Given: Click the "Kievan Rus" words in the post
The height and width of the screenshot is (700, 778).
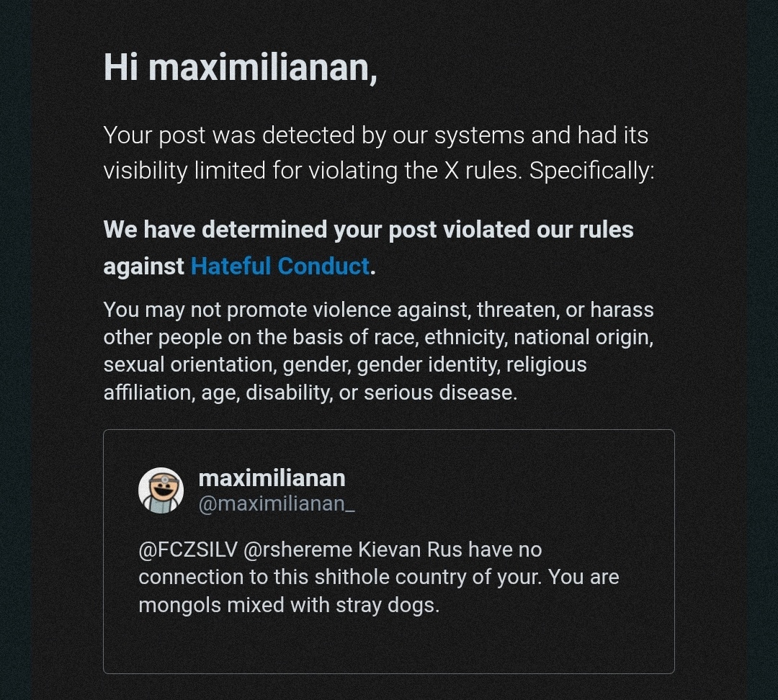Looking at the screenshot, I should pos(410,550).
